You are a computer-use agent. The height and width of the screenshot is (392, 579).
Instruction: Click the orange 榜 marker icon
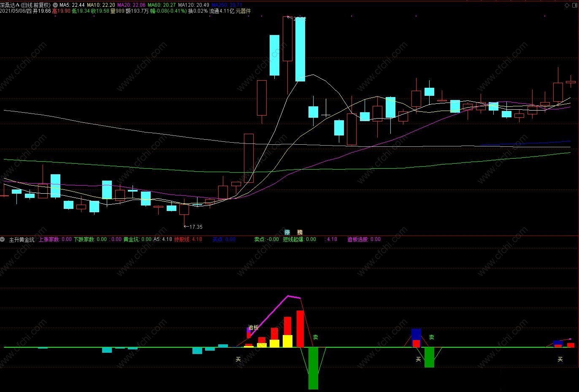[x=300, y=232]
